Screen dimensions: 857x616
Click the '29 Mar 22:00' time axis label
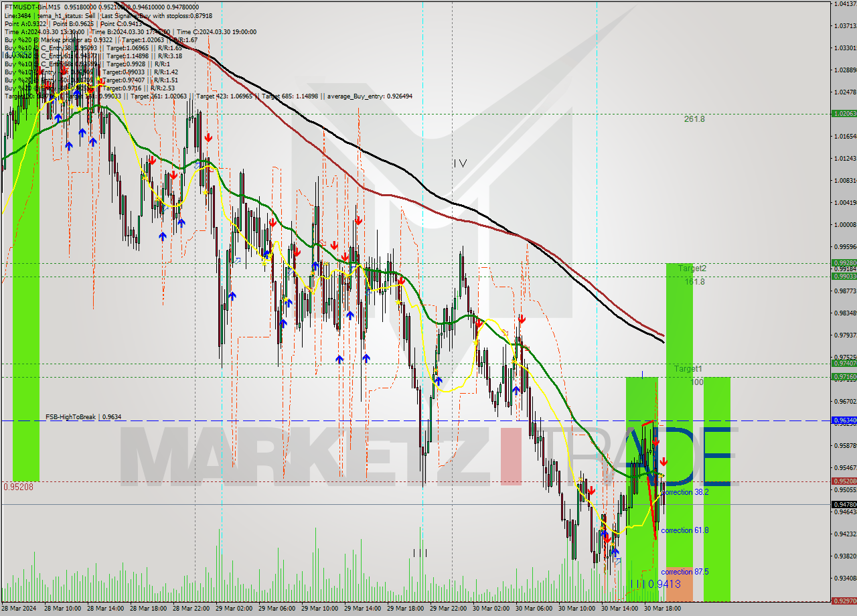(449, 609)
